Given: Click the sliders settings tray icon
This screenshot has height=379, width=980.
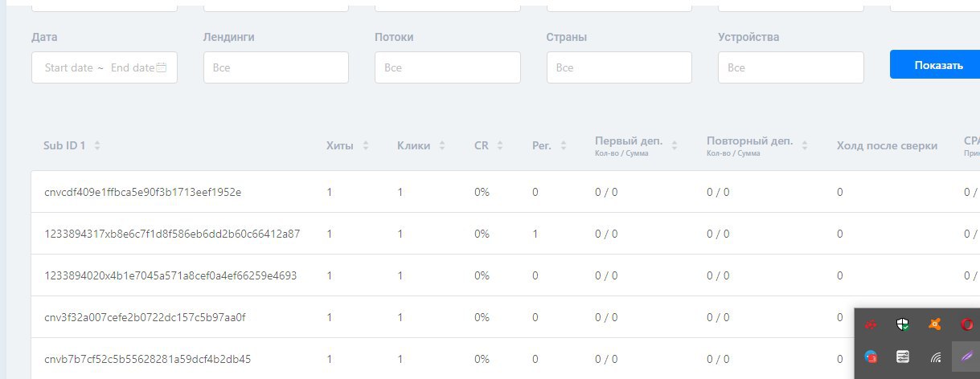Looking at the screenshot, I should tap(903, 357).
